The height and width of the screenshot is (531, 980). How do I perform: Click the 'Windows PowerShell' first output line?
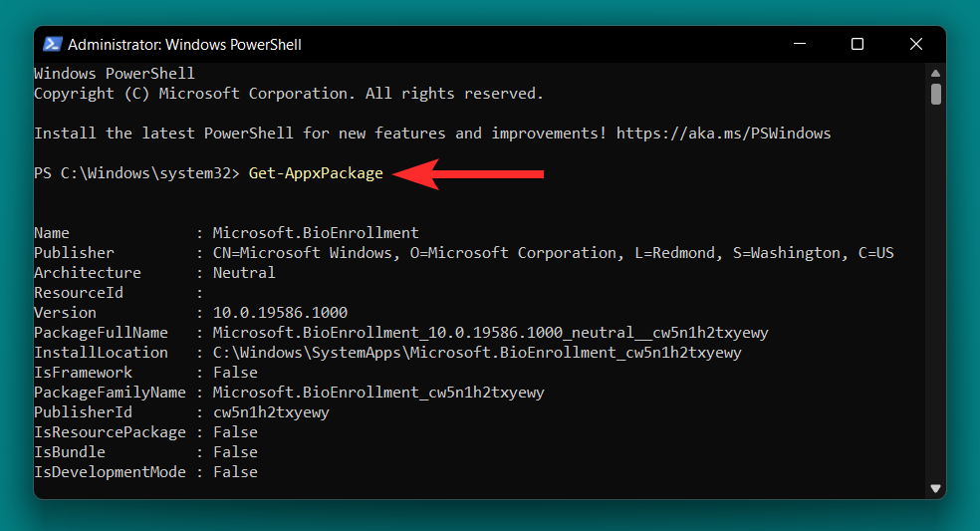click(115, 73)
